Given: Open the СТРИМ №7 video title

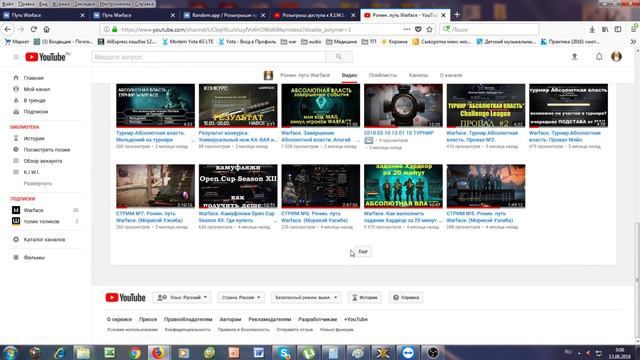Looking at the screenshot, I should click(149, 217).
